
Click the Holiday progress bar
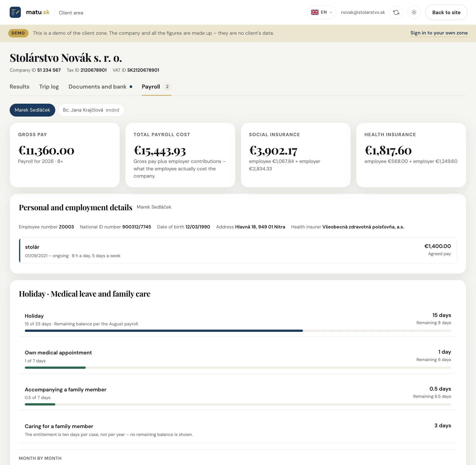(x=238, y=331)
